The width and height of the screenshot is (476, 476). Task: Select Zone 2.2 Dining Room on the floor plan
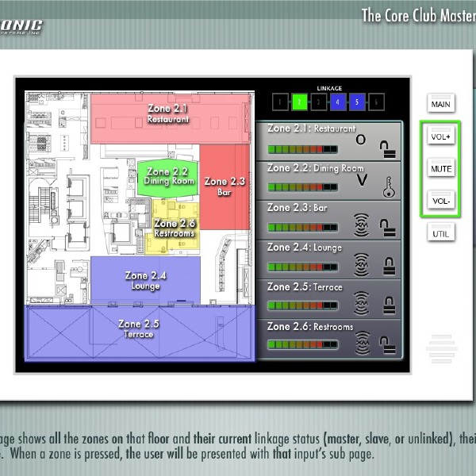[167, 176]
